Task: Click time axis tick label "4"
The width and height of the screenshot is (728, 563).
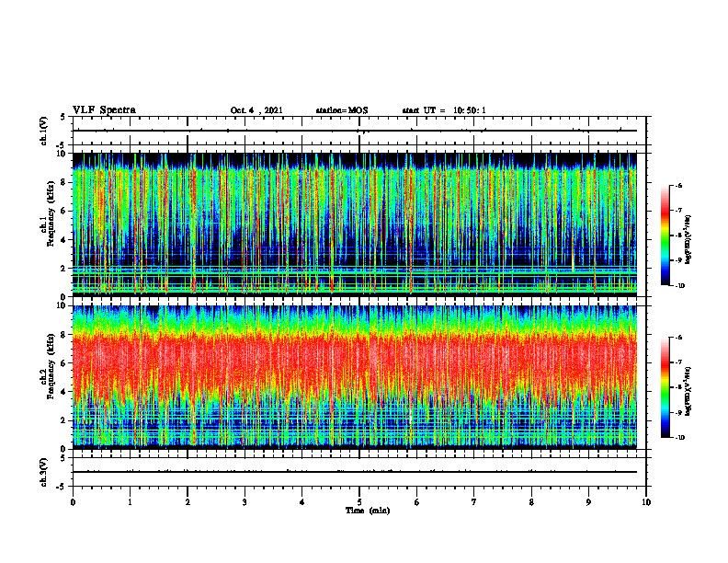Action: (301, 502)
